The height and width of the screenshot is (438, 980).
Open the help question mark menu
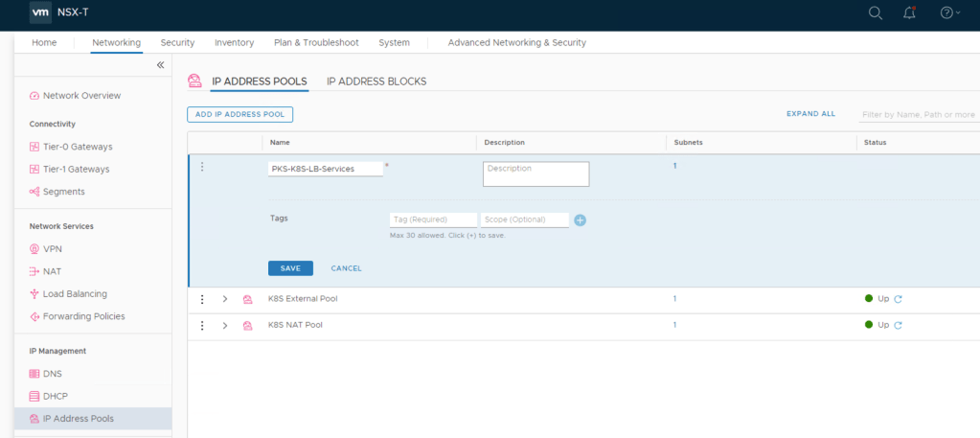click(949, 12)
